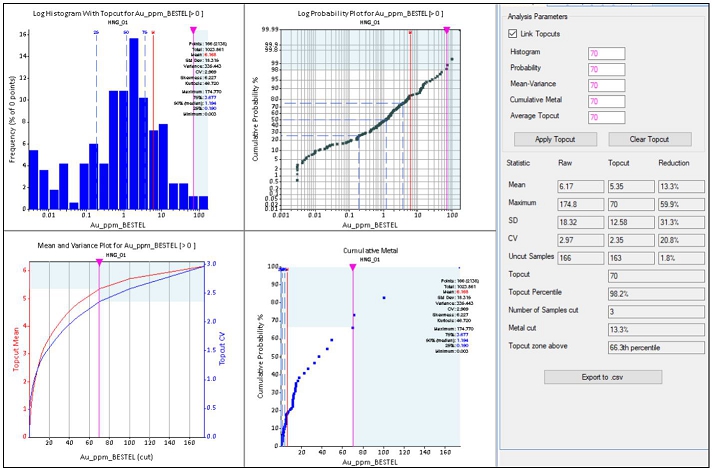
Task: Click the magenta topcut handle on Cumulative Metal plot
Action: [x=352, y=266]
